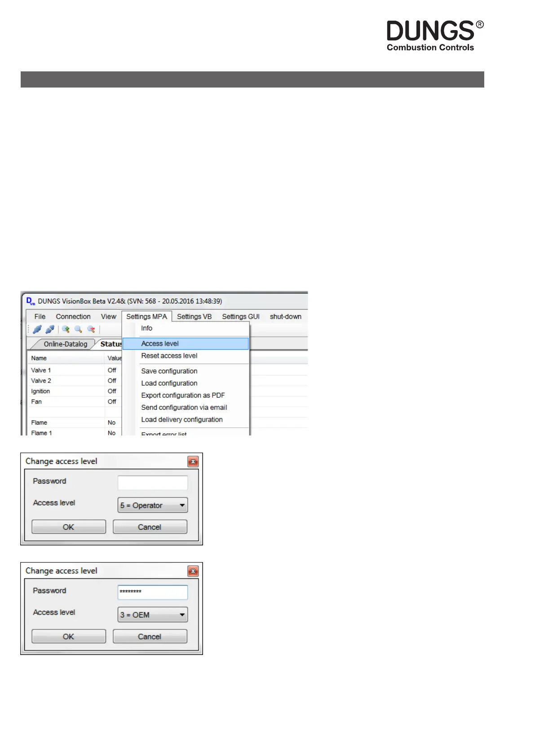Open the Settings VB menu
Screen dimensions: 535x756
click(194, 316)
